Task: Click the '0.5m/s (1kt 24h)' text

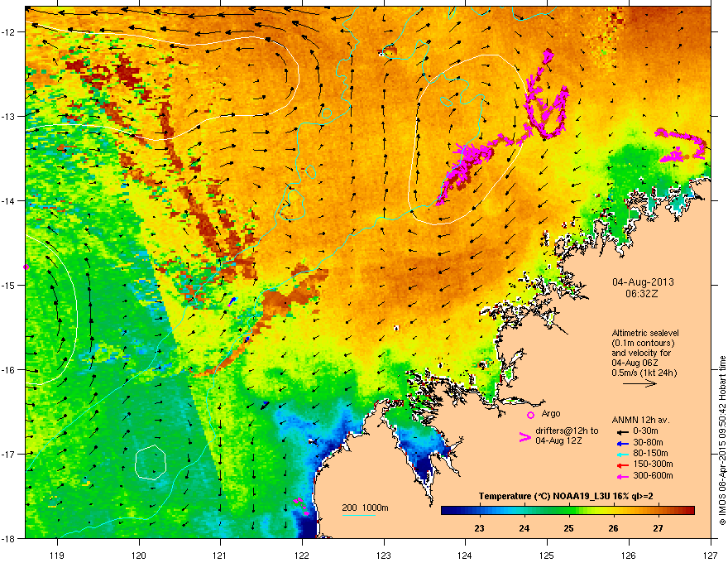Action: tap(644, 373)
